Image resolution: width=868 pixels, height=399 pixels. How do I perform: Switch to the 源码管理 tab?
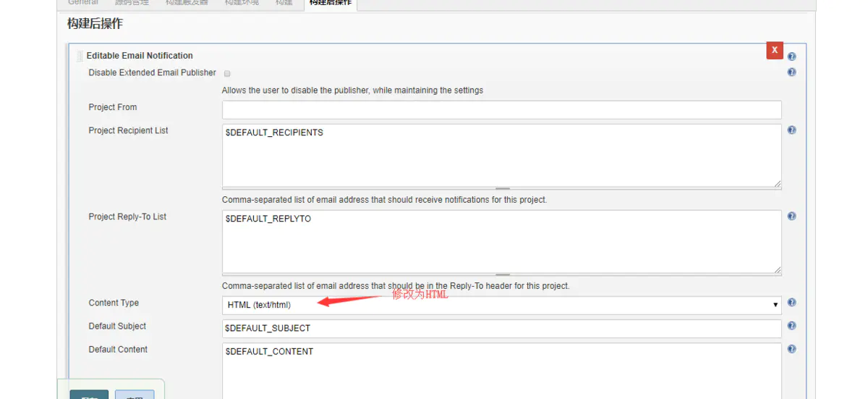(132, 3)
